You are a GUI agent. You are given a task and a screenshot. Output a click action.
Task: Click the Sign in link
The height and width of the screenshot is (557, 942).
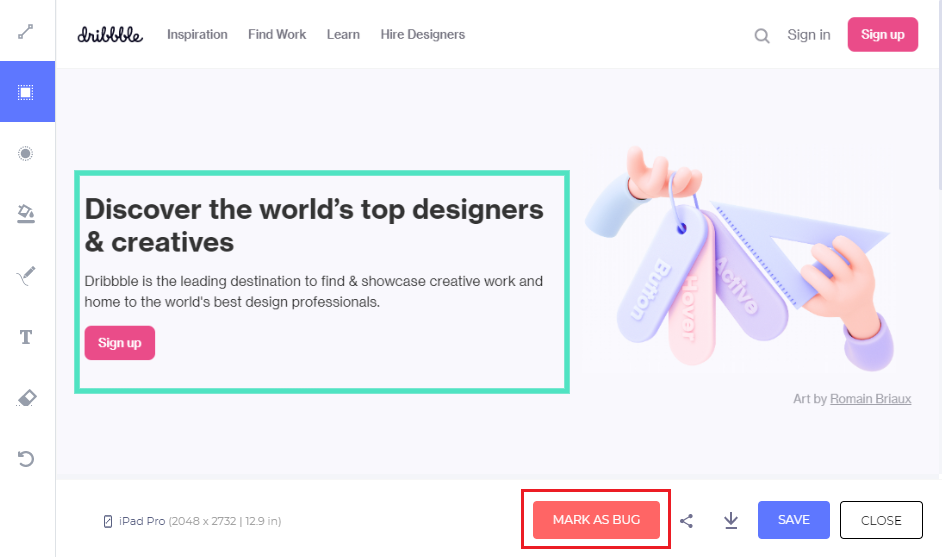click(x=808, y=34)
